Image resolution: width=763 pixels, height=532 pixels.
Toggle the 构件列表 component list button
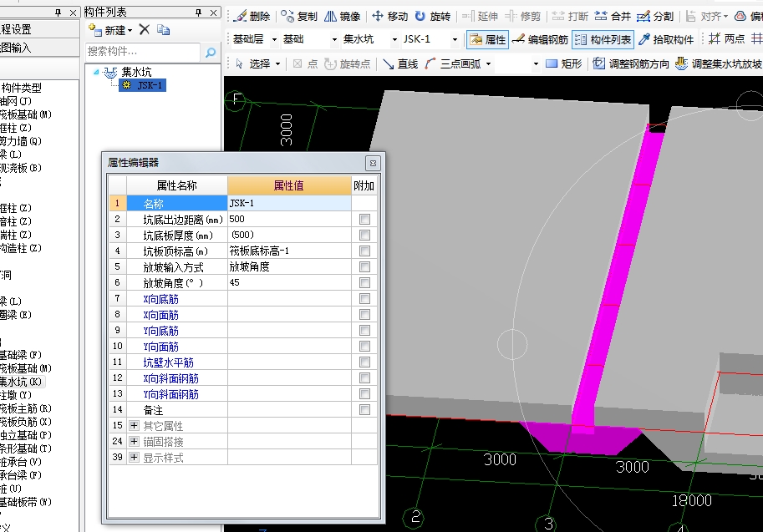603,39
